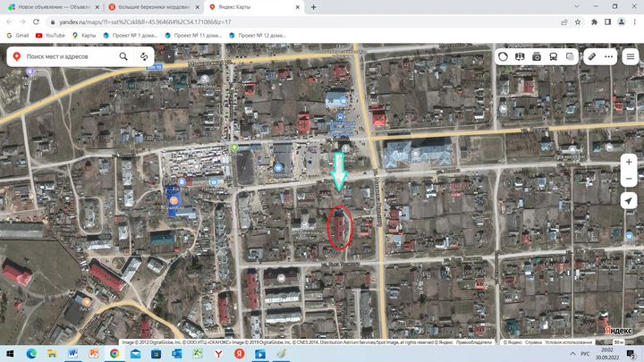
Task: Open the Mail app in the taskbar
Action: (x=135, y=354)
